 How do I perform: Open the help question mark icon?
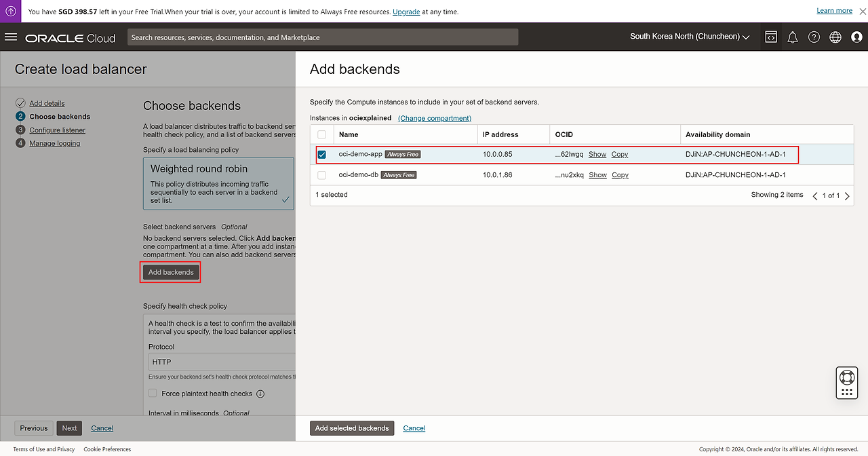814,37
